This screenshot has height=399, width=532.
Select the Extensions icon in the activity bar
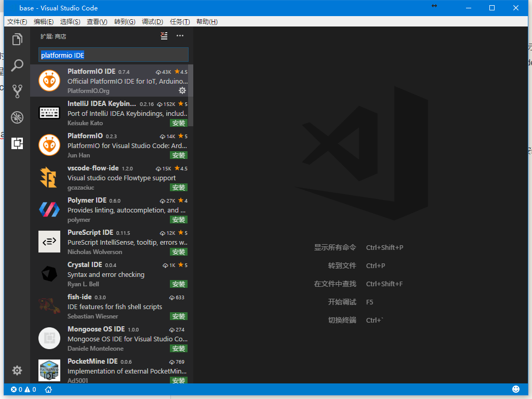(17, 143)
